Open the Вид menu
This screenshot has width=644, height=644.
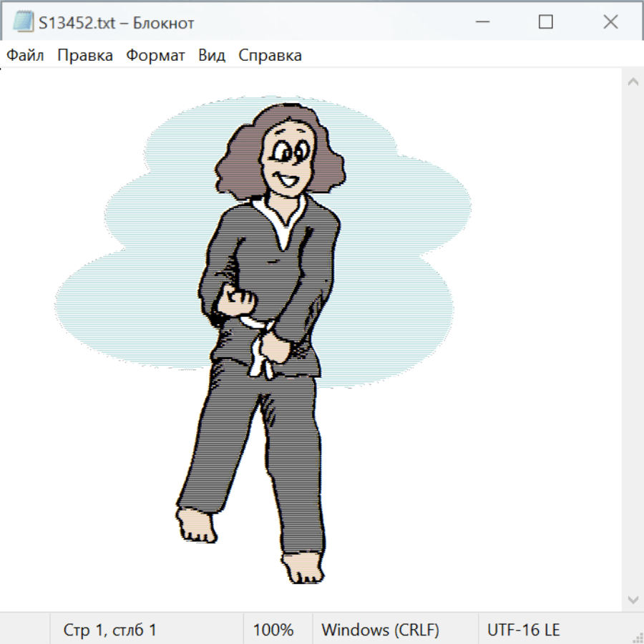tap(212, 56)
